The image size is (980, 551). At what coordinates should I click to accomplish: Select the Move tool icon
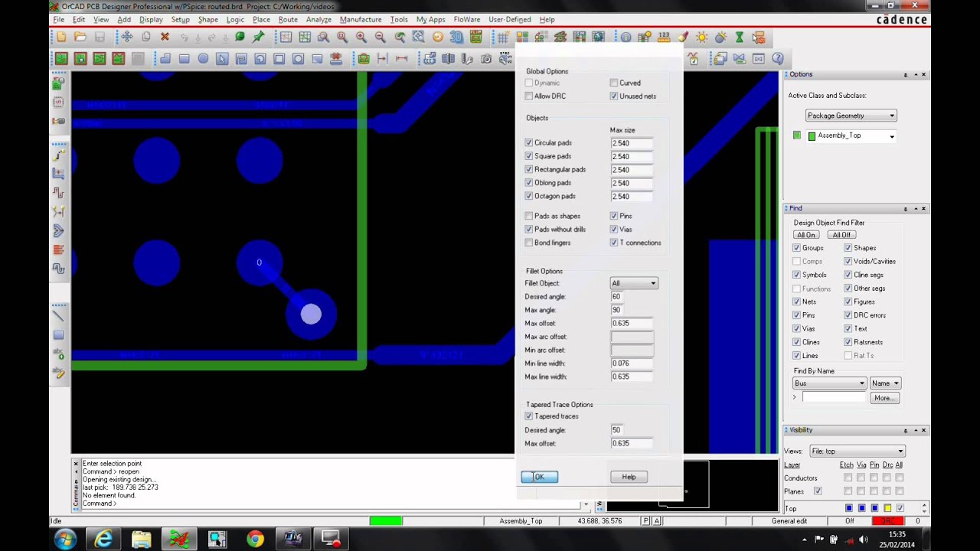(127, 37)
